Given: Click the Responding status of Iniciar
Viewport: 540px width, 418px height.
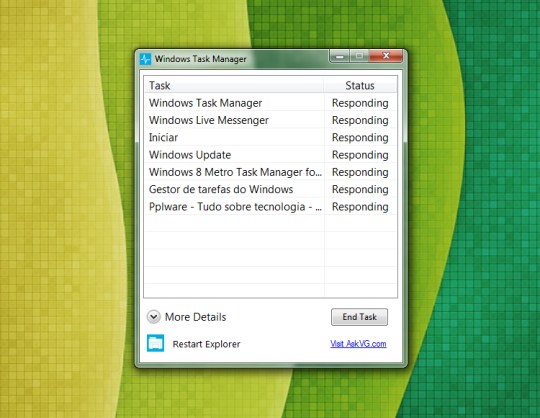Looking at the screenshot, I should (x=360, y=137).
